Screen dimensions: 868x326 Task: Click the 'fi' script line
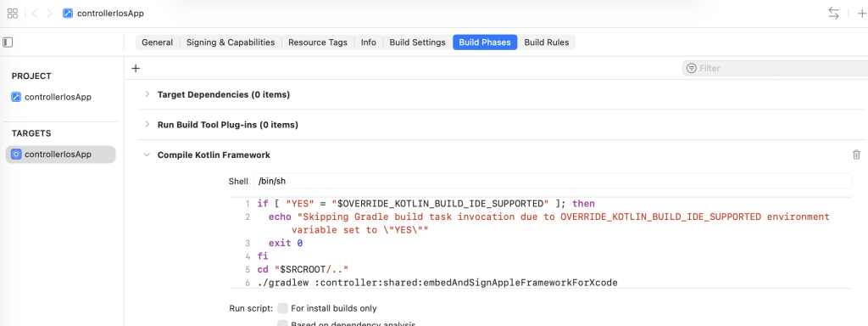pyautogui.click(x=263, y=256)
